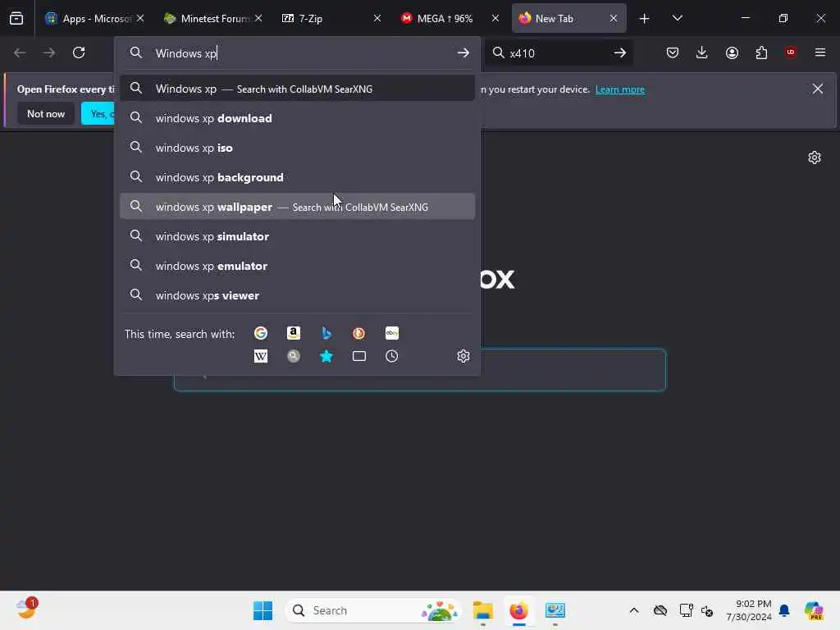Open Firefox application hamburger menu

point(820,52)
